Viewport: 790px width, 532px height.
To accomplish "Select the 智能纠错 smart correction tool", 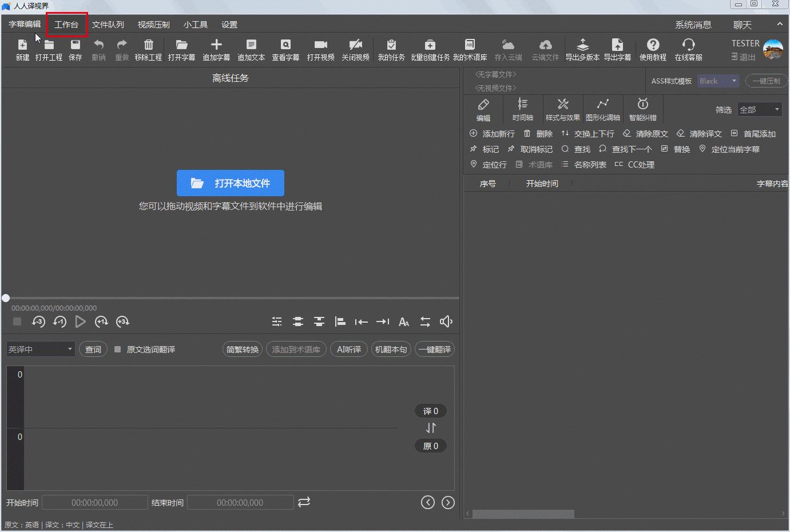I will tap(642, 104).
